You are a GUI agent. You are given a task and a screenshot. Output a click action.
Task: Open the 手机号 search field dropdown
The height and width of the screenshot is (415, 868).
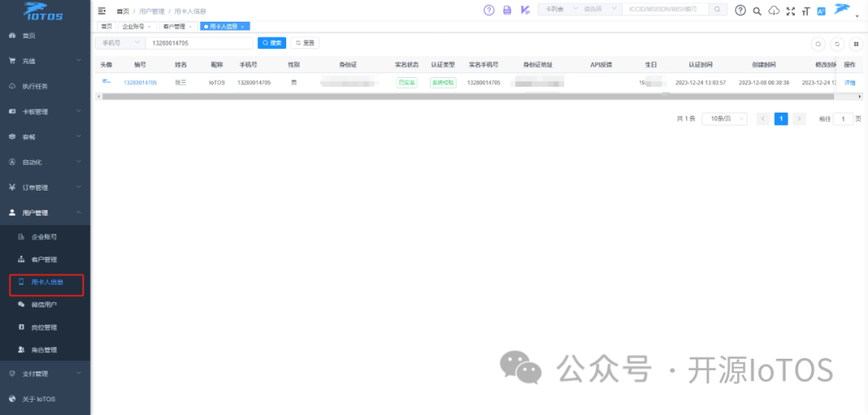120,43
